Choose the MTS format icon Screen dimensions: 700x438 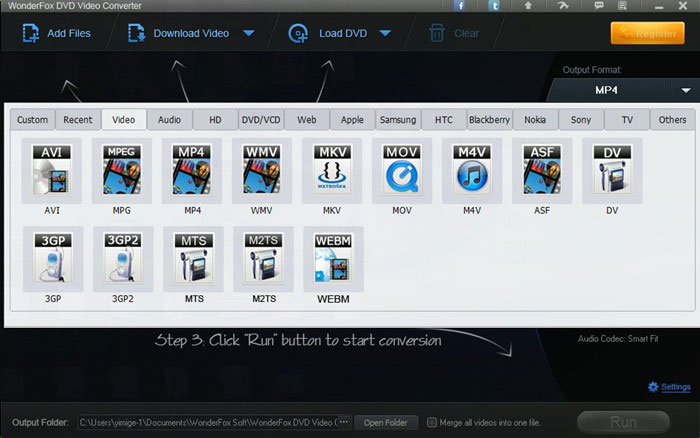[193, 259]
